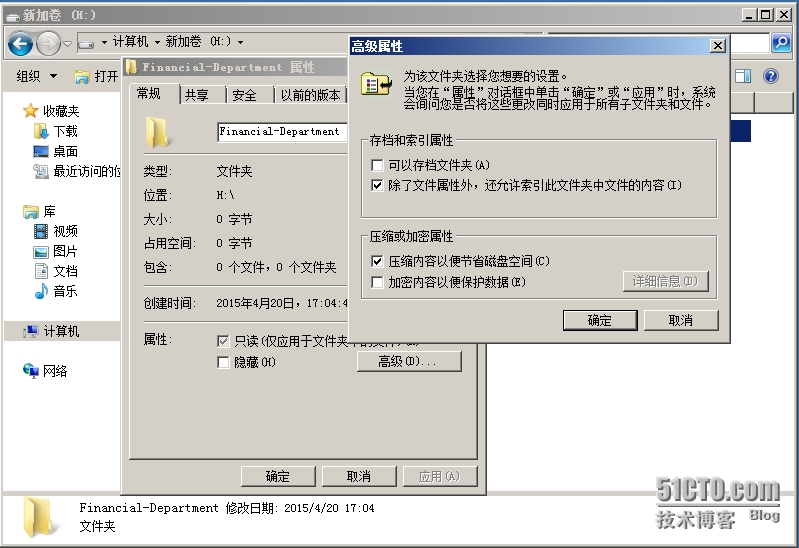Toggle 压缩内容以便节省磁盘空间(C) checkbox

point(377,262)
